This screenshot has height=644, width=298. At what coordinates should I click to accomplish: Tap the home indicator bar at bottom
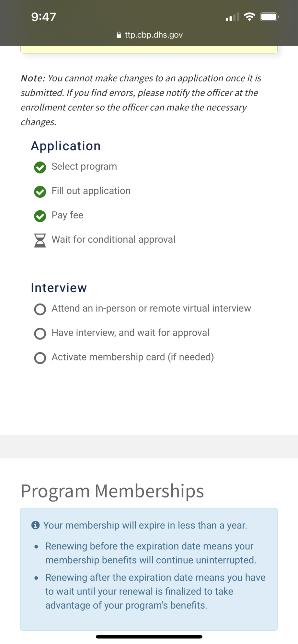tap(149, 637)
